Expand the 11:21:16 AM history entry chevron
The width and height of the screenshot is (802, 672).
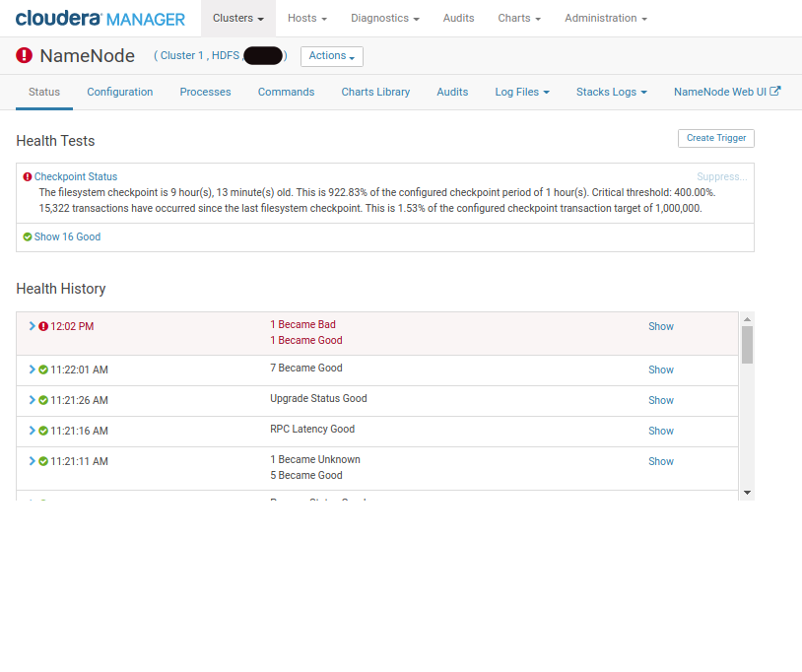32,432
